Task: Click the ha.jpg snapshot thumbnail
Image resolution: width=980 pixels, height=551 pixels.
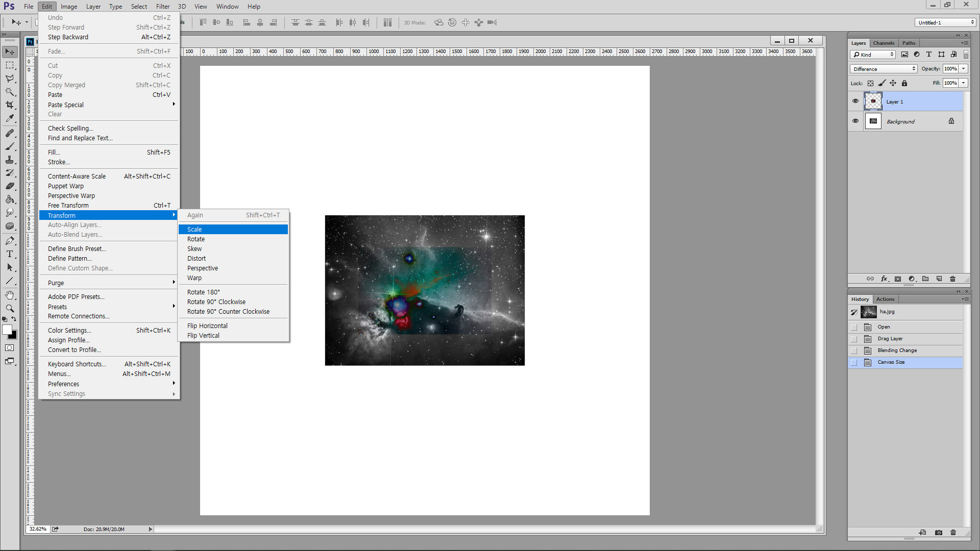Action: pyautogui.click(x=868, y=312)
